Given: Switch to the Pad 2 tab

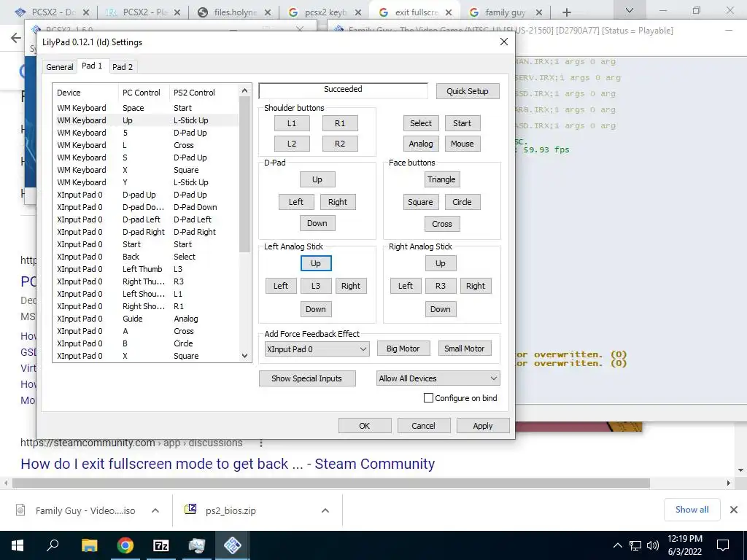Looking at the screenshot, I should point(123,66).
